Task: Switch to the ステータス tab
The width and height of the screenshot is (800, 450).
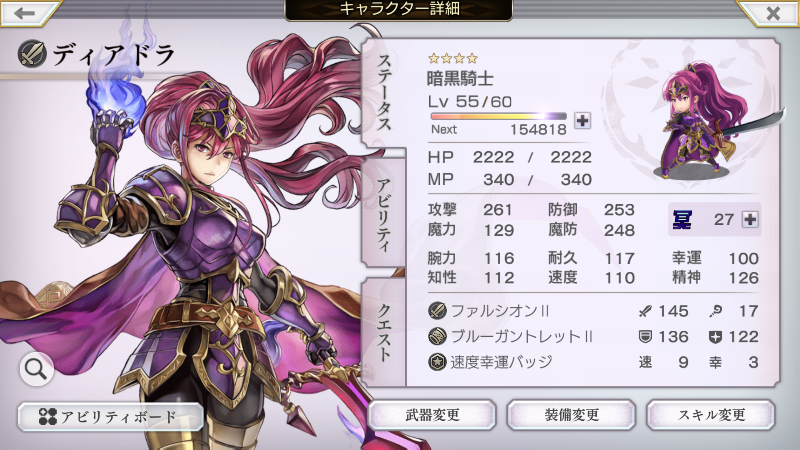Action: tap(384, 93)
